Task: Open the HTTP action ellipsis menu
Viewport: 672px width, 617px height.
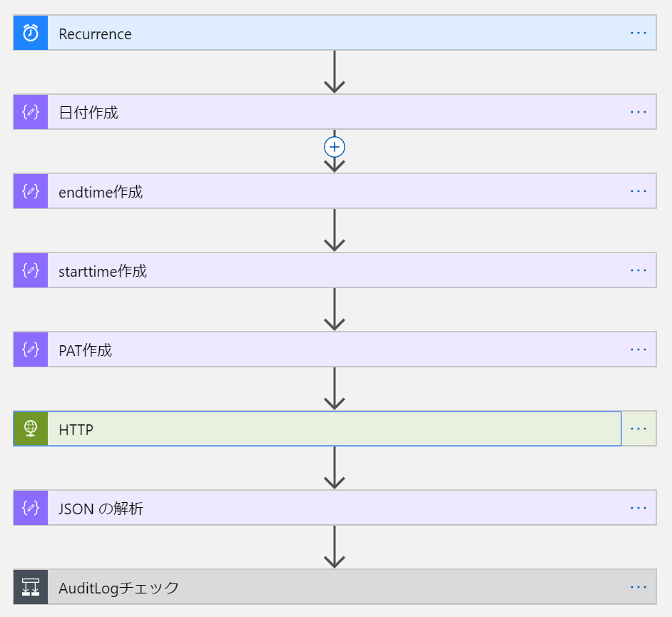Action: click(x=638, y=429)
